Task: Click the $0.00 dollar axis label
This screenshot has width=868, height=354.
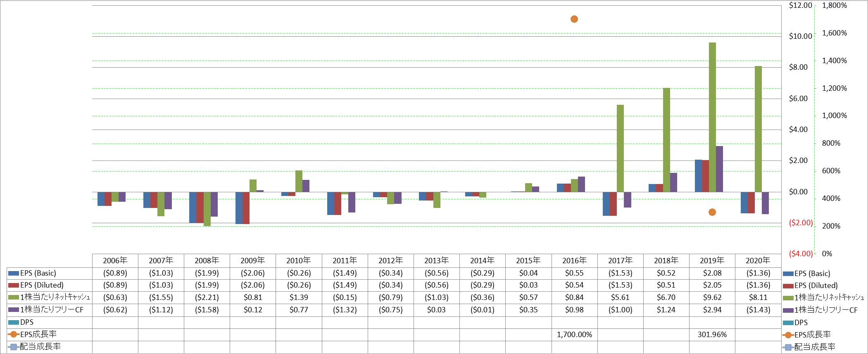Action: [x=798, y=192]
